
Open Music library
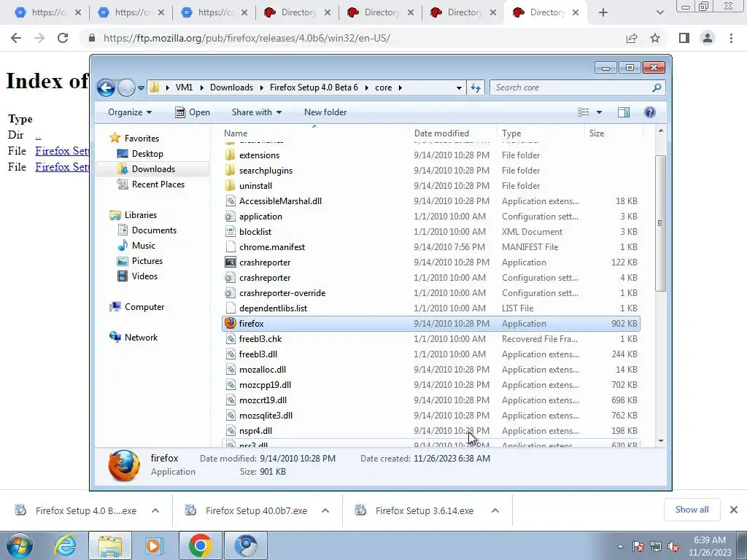[x=144, y=246]
